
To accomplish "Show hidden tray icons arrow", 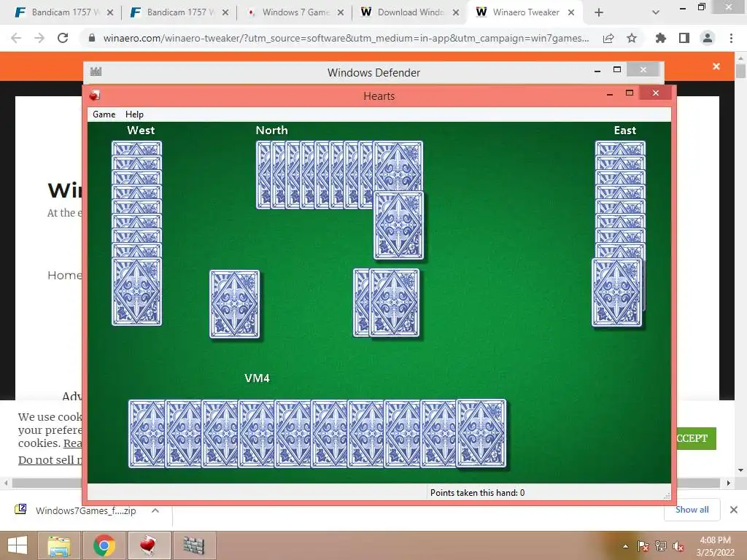I will pyautogui.click(x=625, y=546).
